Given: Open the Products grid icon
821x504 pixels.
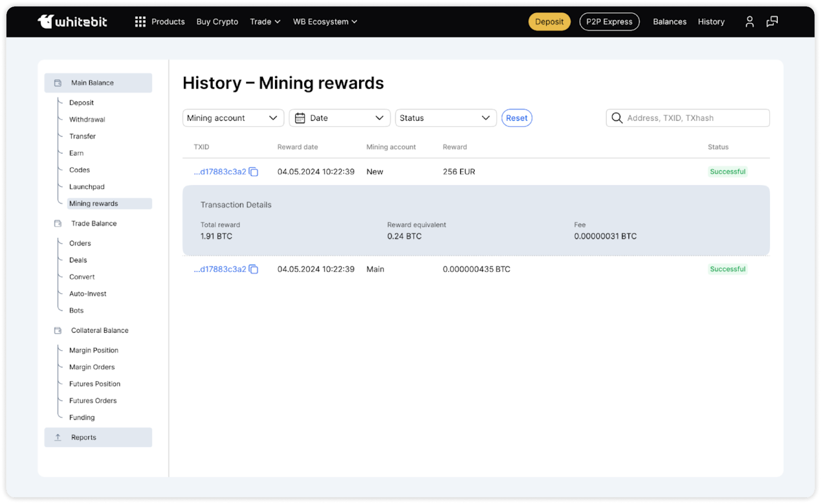Looking at the screenshot, I should pos(140,22).
